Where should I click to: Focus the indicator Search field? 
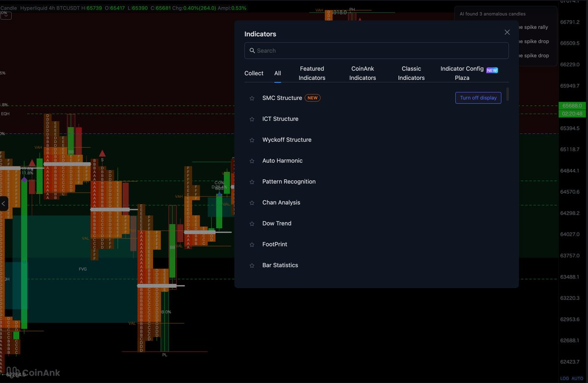point(377,50)
